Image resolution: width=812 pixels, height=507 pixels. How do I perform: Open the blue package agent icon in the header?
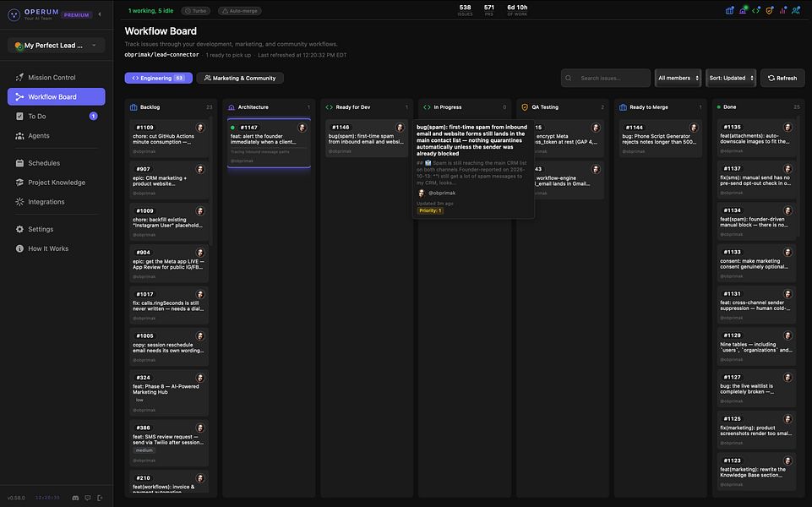pos(730,10)
